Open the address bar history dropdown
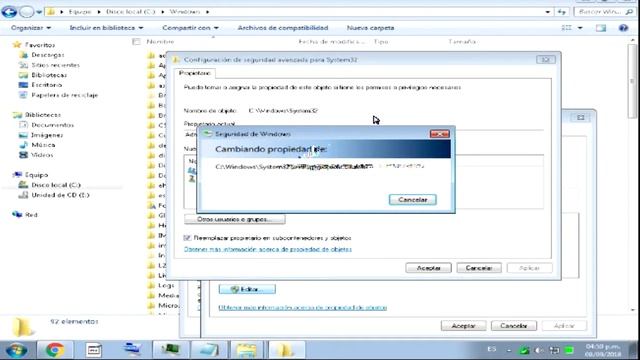Screen dimensions: 640x360 coord(547,12)
